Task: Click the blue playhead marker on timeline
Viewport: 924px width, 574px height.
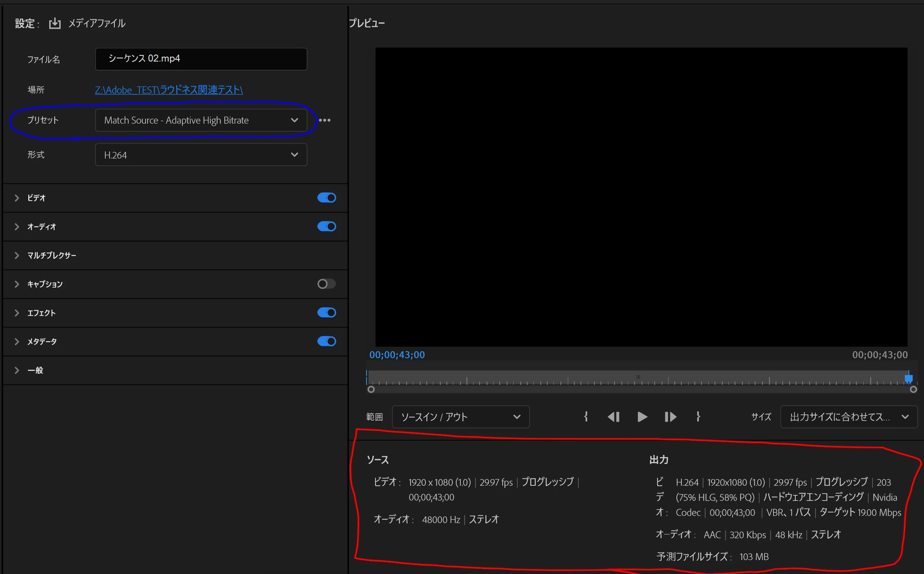Action: 908,378
